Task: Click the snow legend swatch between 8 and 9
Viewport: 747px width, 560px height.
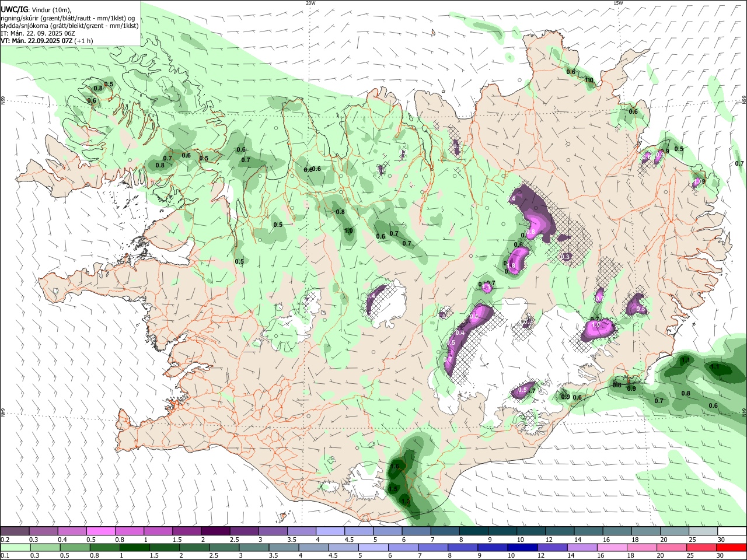Action: coord(474,531)
